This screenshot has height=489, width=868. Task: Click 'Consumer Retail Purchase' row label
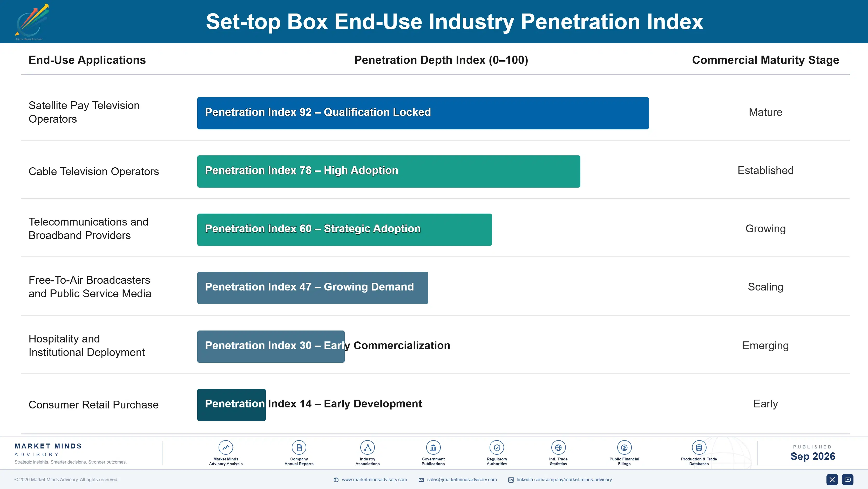(x=93, y=405)
